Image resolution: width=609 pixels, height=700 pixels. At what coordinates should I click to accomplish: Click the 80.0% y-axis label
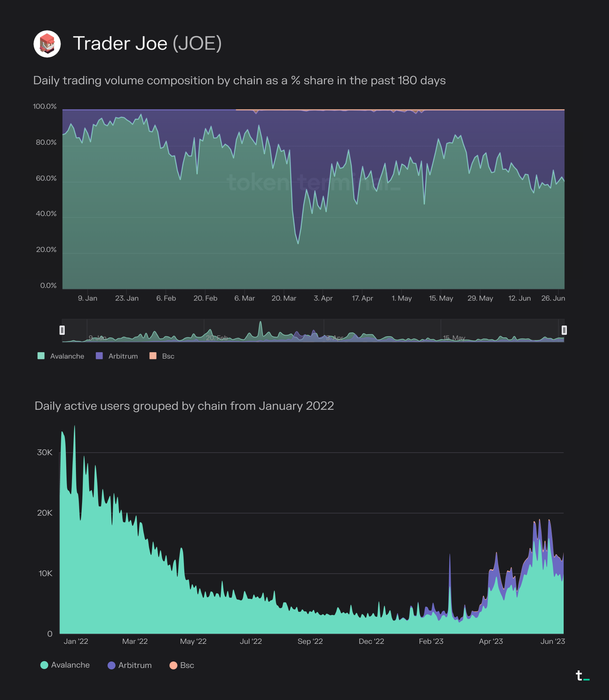coord(46,142)
